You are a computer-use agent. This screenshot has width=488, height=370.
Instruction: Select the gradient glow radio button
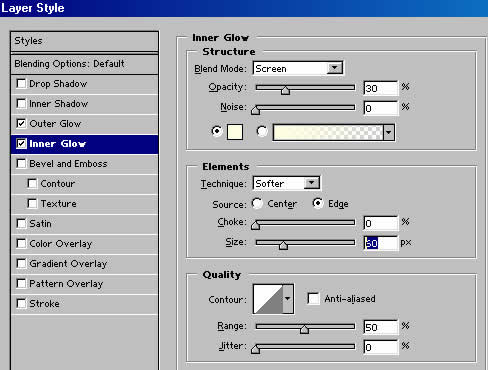click(262, 131)
